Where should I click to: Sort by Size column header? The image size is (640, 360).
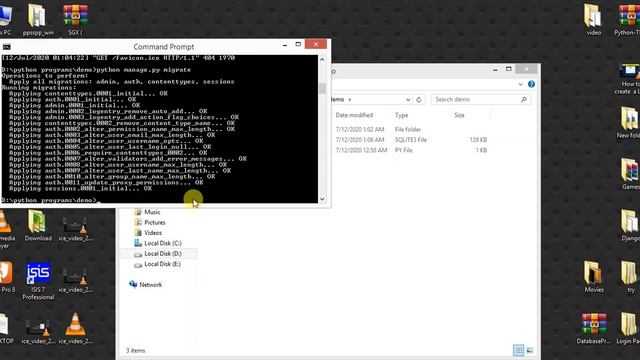459,115
